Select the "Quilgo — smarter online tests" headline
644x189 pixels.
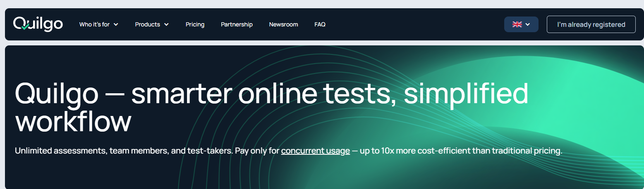coord(271,107)
